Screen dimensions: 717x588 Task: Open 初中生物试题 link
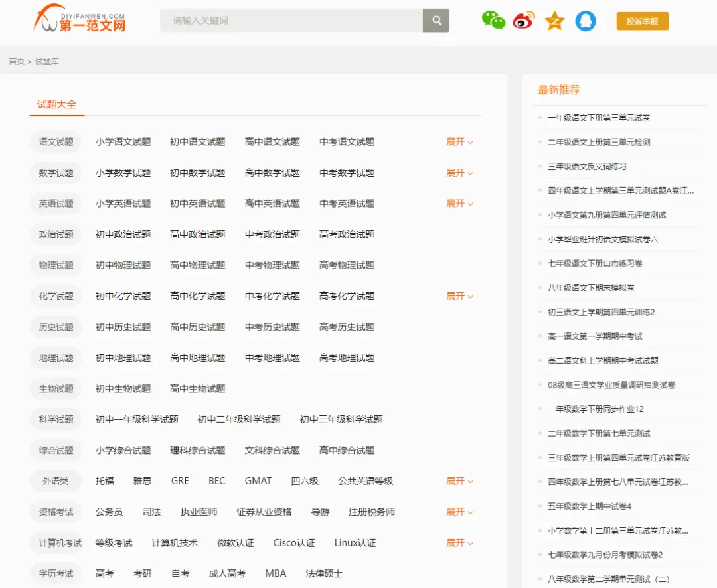tap(123, 389)
